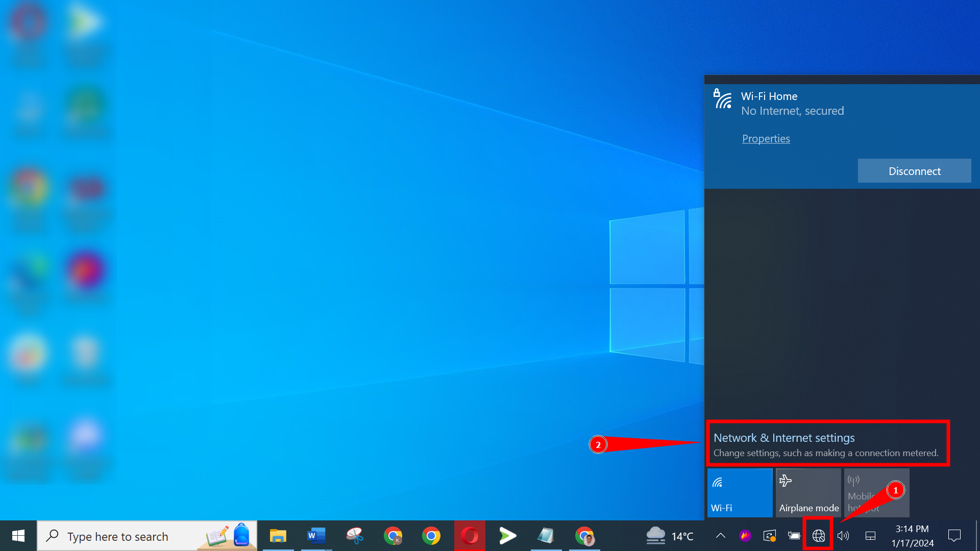Click the network globe icon in system tray
980x551 pixels.
tap(818, 536)
